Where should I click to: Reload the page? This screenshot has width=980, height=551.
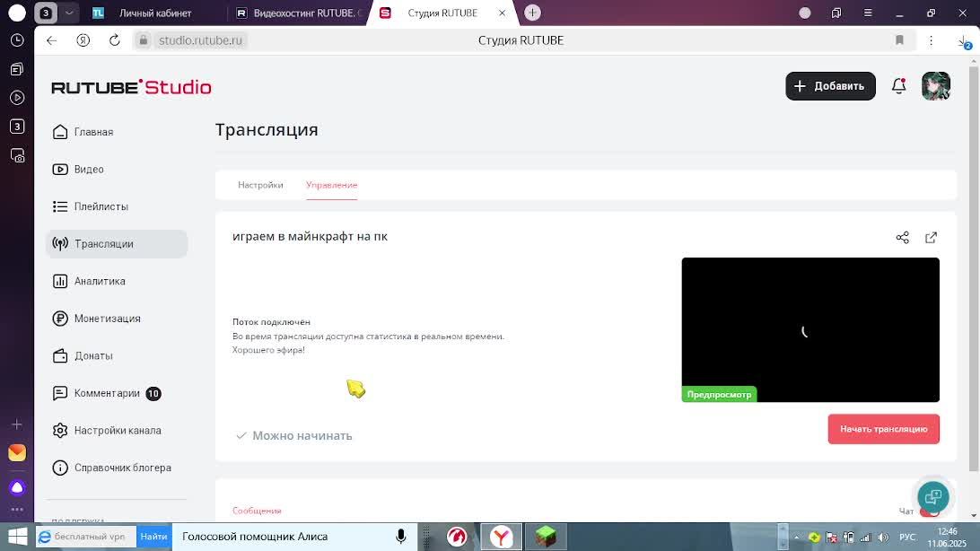pos(114,40)
